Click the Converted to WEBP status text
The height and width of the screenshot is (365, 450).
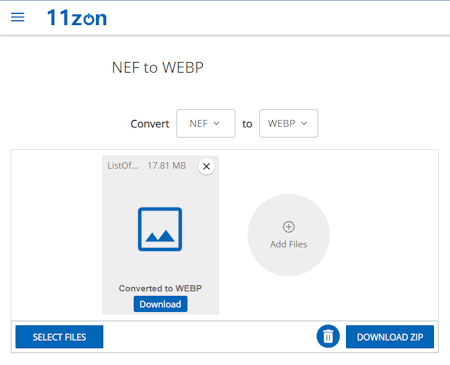tap(160, 288)
